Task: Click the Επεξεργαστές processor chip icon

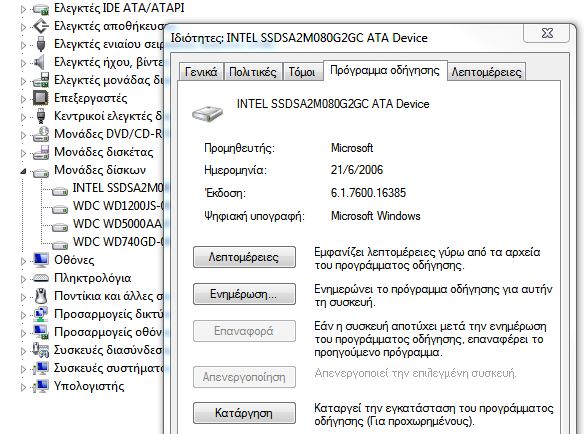Action: [x=41, y=98]
